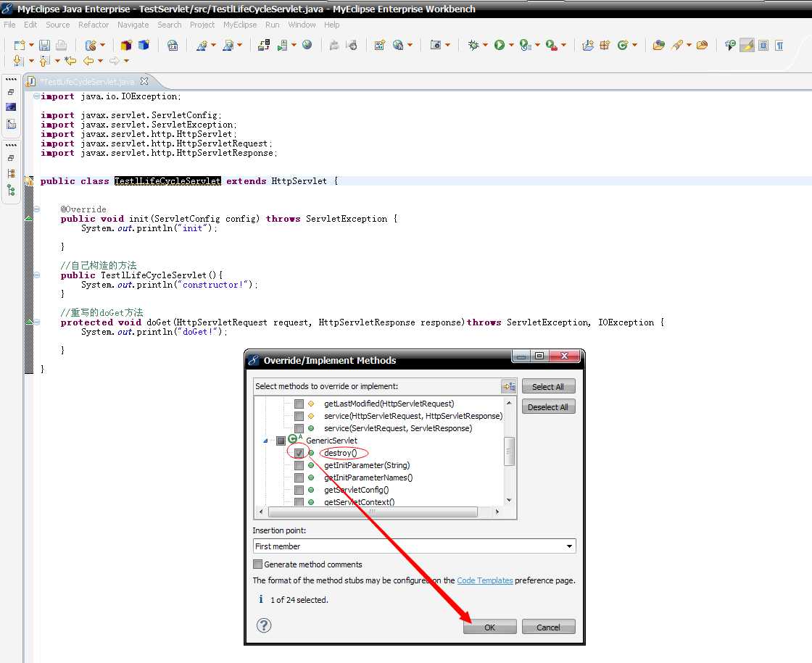
Task: Click Cancel in Override/Implement Methods dialog
Action: 548,627
